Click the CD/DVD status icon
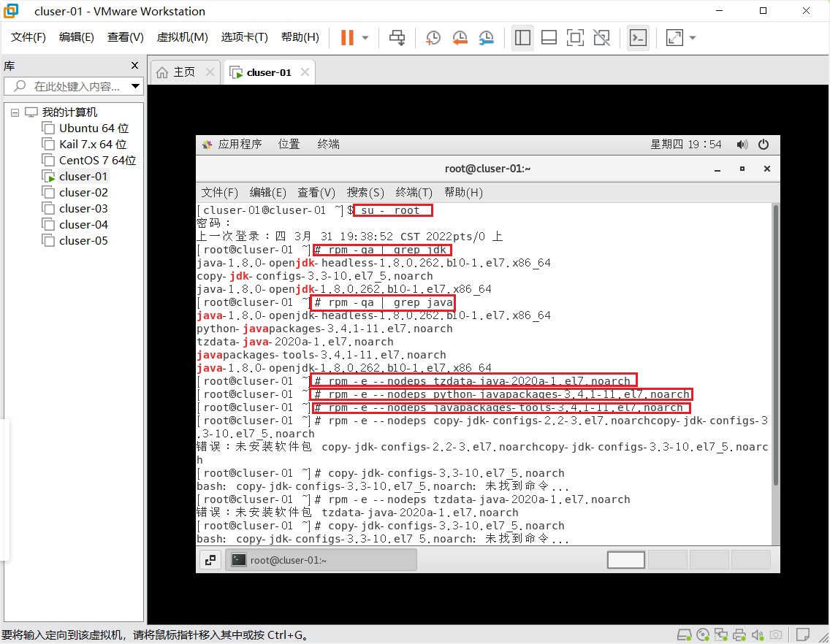The width and height of the screenshot is (830, 644). [x=703, y=635]
